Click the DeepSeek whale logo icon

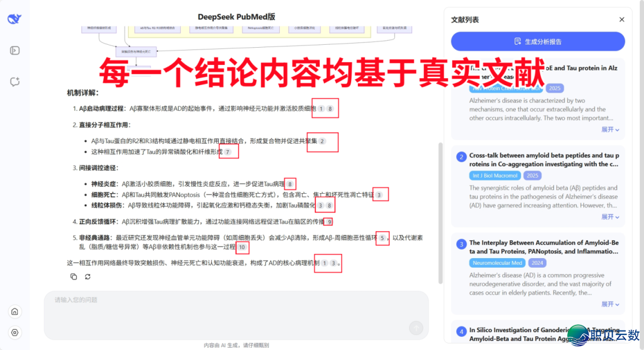coord(14,18)
